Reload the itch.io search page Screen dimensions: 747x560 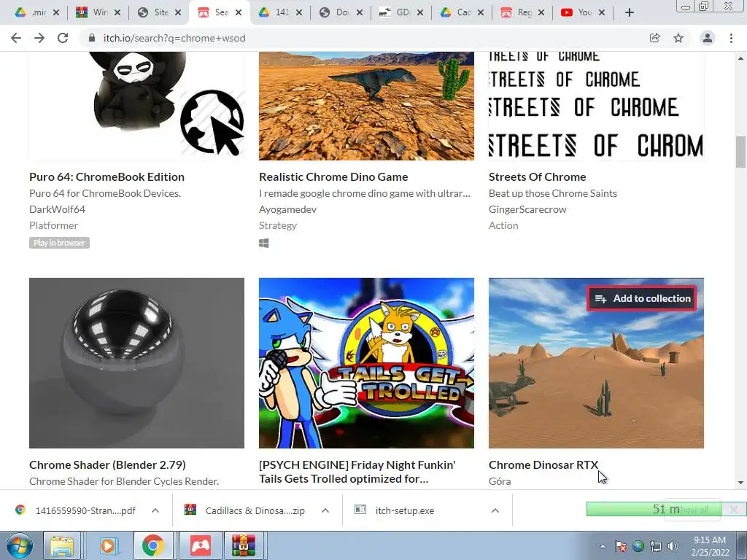pos(63,38)
